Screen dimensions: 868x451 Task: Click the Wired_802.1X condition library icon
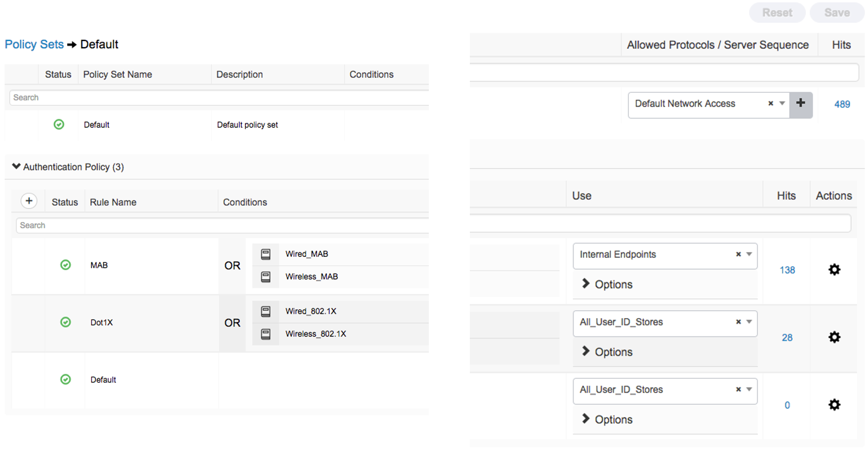pyautogui.click(x=266, y=311)
